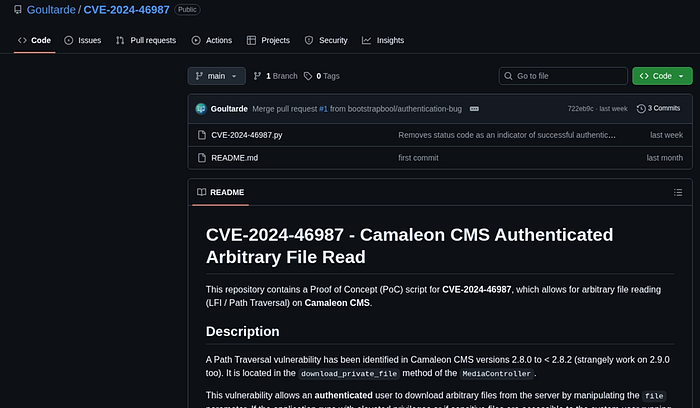Open the Insights tab

tap(383, 40)
